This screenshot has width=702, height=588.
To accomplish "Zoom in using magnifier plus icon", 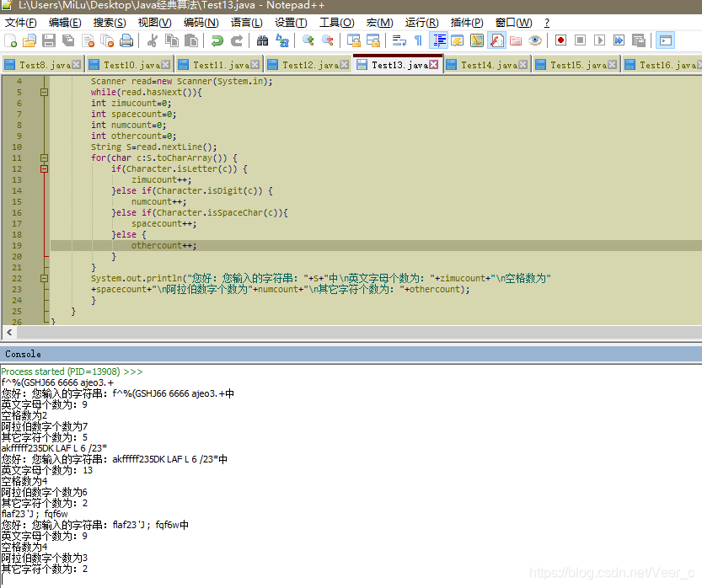I will pos(308,40).
